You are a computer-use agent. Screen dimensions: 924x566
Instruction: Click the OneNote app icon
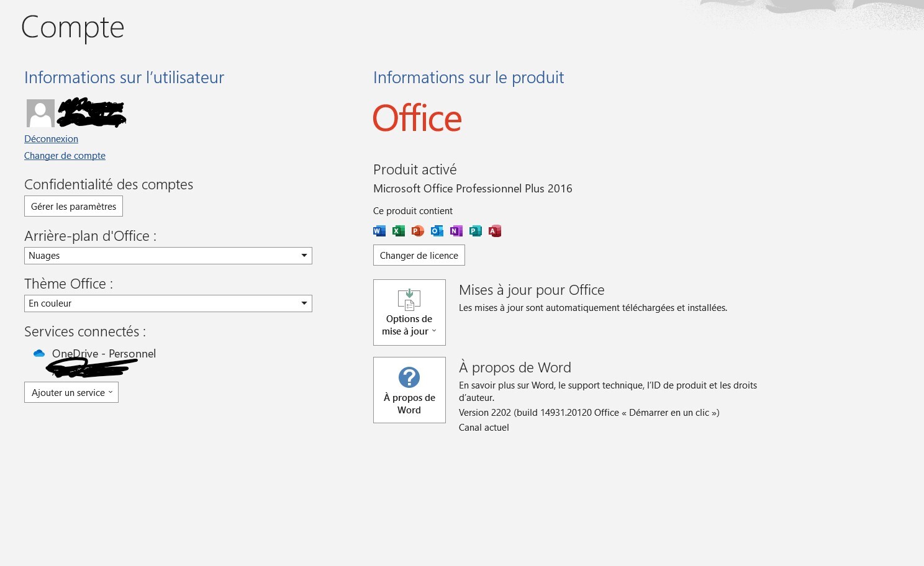(x=456, y=231)
